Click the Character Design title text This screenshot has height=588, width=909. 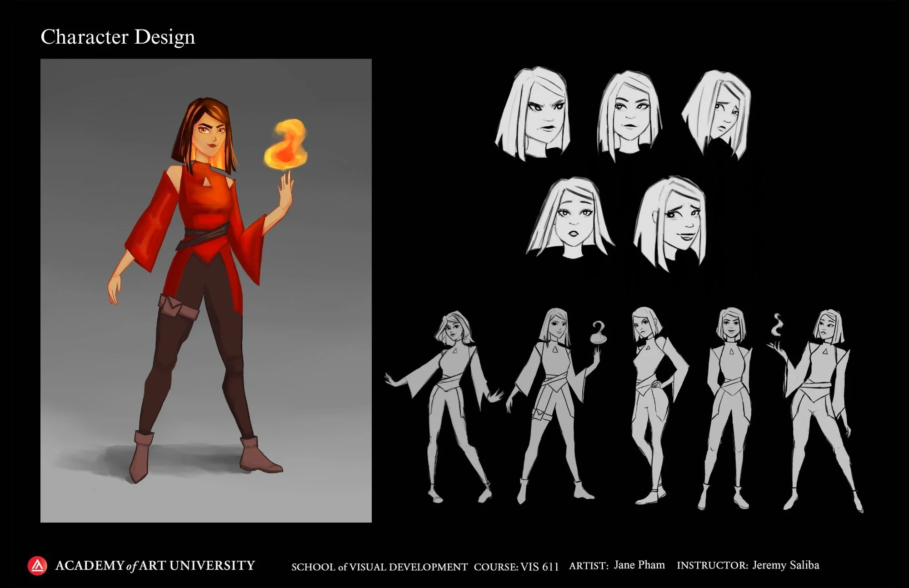point(118,37)
